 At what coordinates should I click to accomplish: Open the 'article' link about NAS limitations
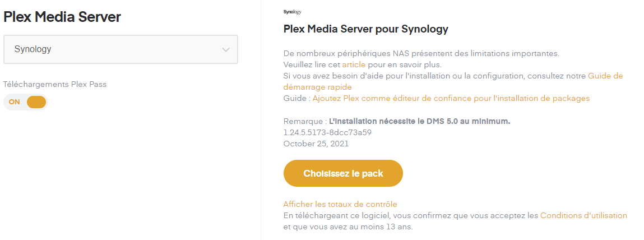tap(354, 65)
